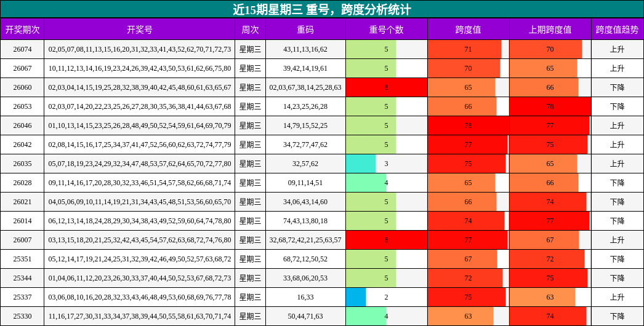The height and width of the screenshot is (326, 644).
Task: Click repeat codes 02,03,67,38,14,25,28,63
Action: pyautogui.click(x=305, y=87)
